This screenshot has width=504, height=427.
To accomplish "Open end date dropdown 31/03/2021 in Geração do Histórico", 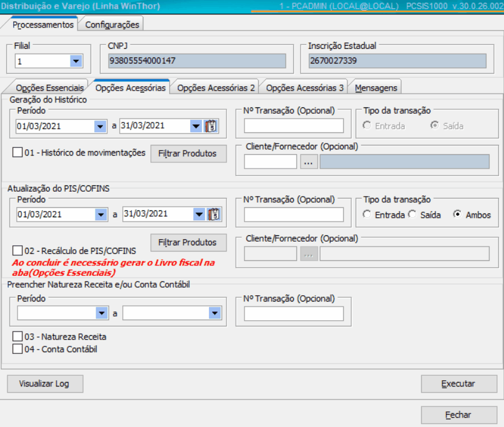I will pos(196,126).
